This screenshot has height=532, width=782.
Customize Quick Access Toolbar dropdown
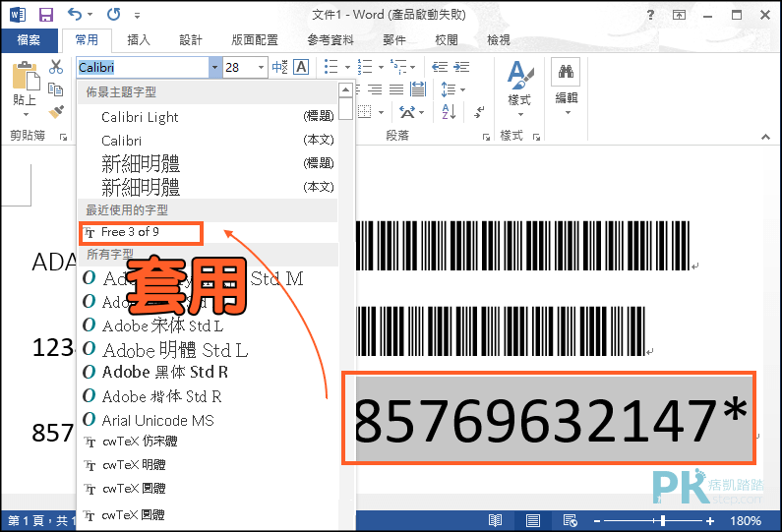tap(137, 16)
